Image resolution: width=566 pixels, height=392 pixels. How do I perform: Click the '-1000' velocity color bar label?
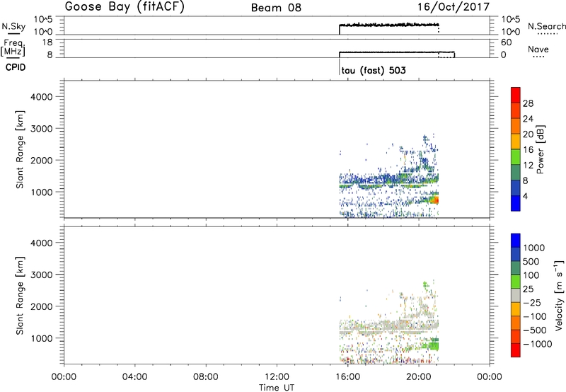coord(538,344)
